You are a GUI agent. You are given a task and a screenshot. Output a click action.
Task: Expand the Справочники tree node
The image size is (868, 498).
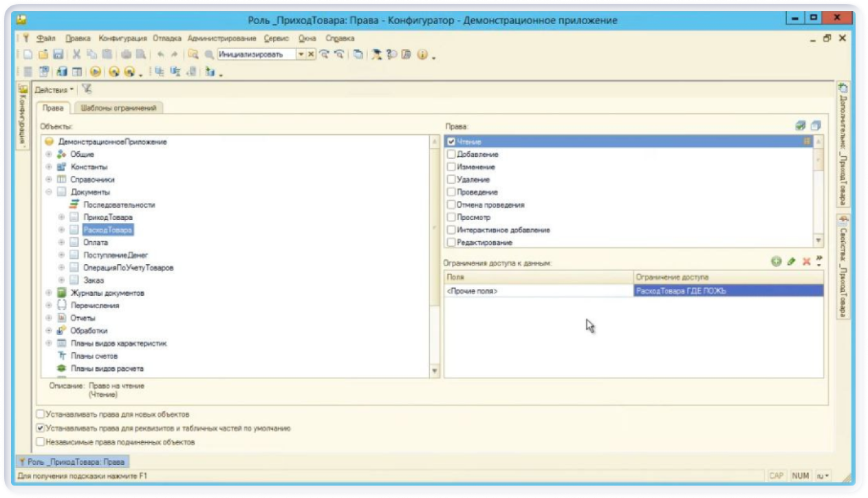[49, 180]
